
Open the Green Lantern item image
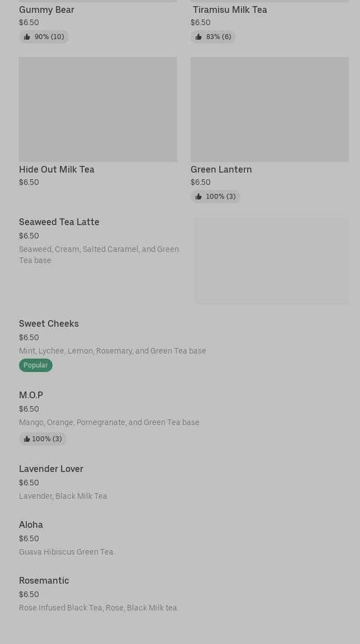[x=269, y=109]
